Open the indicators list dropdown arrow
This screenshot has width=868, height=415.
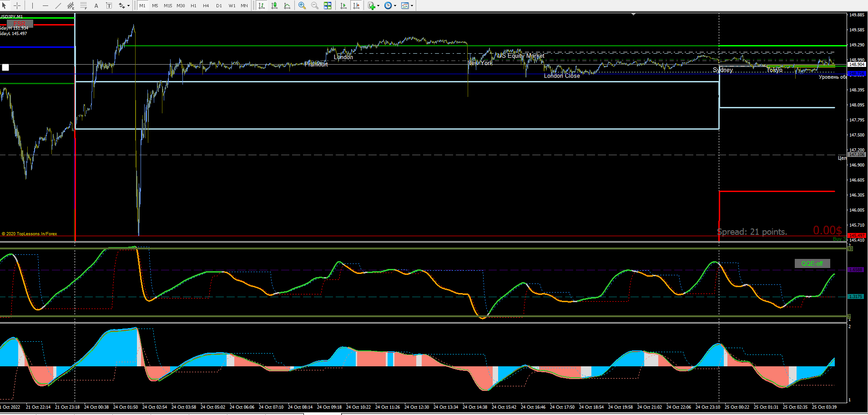point(378,6)
